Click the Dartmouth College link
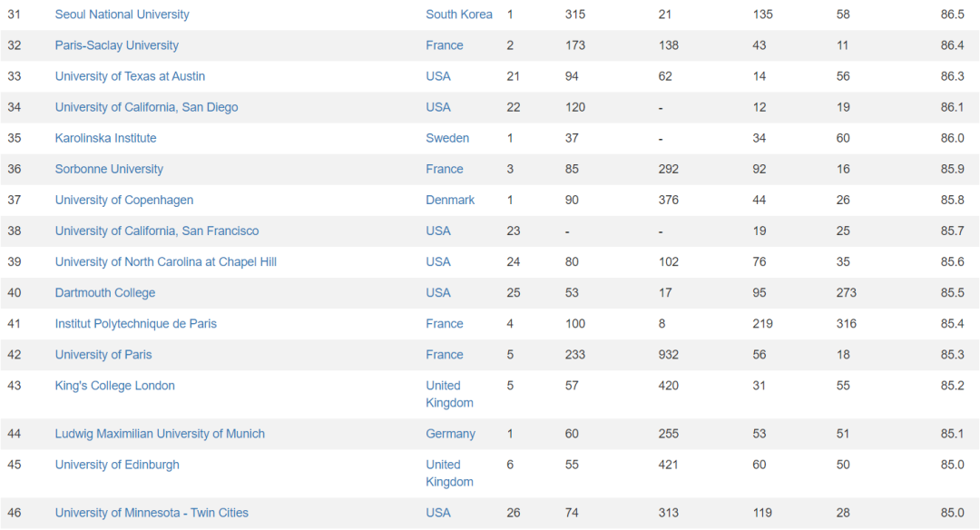Viewport: 980px width, 530px height. click(x=104, y=292)
